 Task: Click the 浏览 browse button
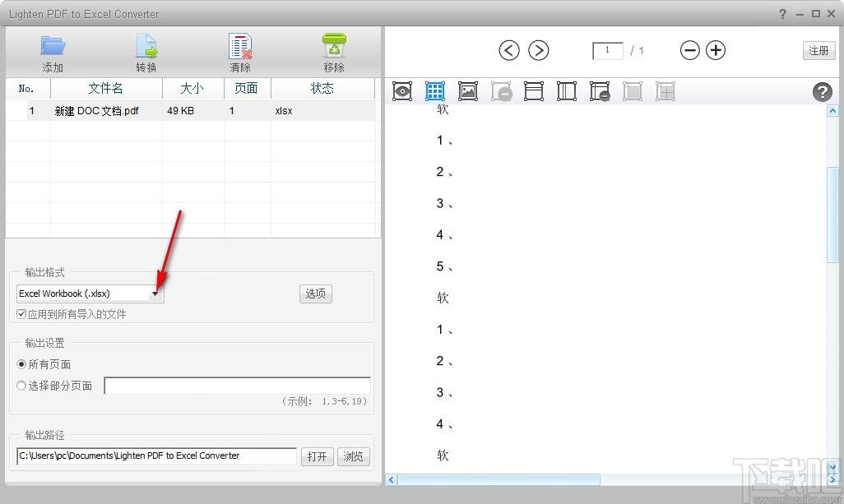pos(353,456)
